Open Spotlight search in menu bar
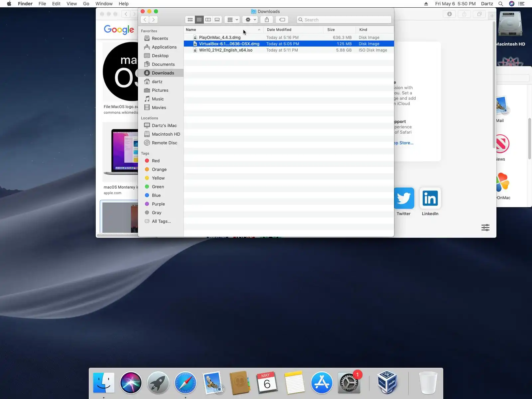The image size is (532, 399). pyautogui.click(x=501, y=4)
